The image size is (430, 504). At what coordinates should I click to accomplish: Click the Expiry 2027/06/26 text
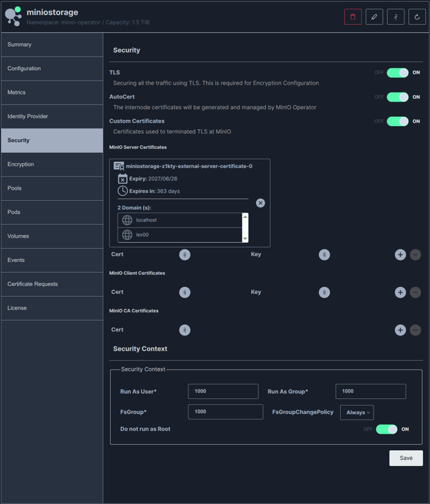[154, 178]
